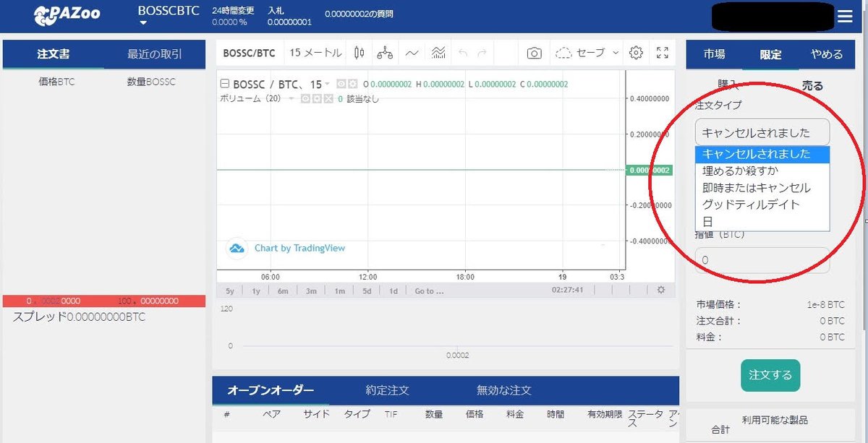Open the 15 メートル interval selector
The height and width of the screenshot is (443, 868).
pyautogui.click(x=315, y=53)
